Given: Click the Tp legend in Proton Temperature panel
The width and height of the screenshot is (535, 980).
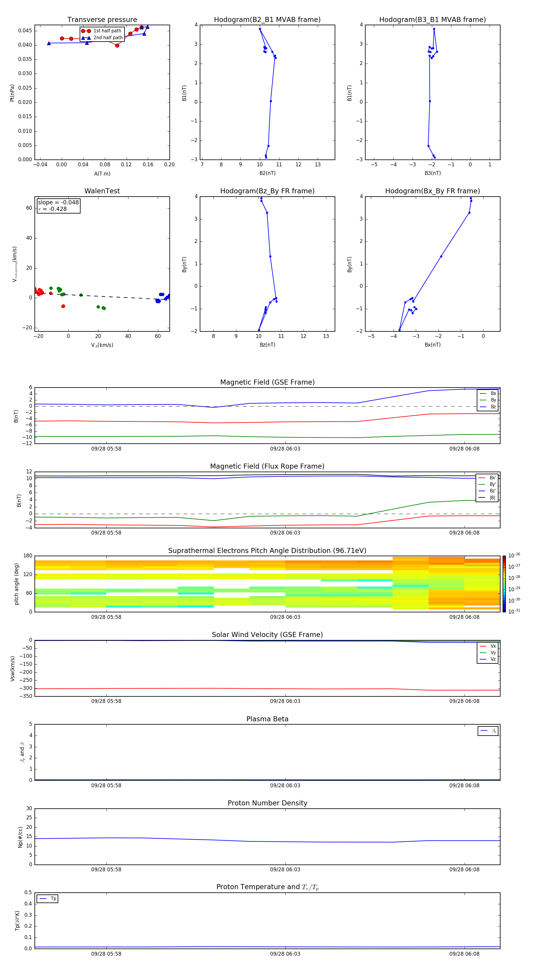Looking at the screenshot, I should coord(48,899).
